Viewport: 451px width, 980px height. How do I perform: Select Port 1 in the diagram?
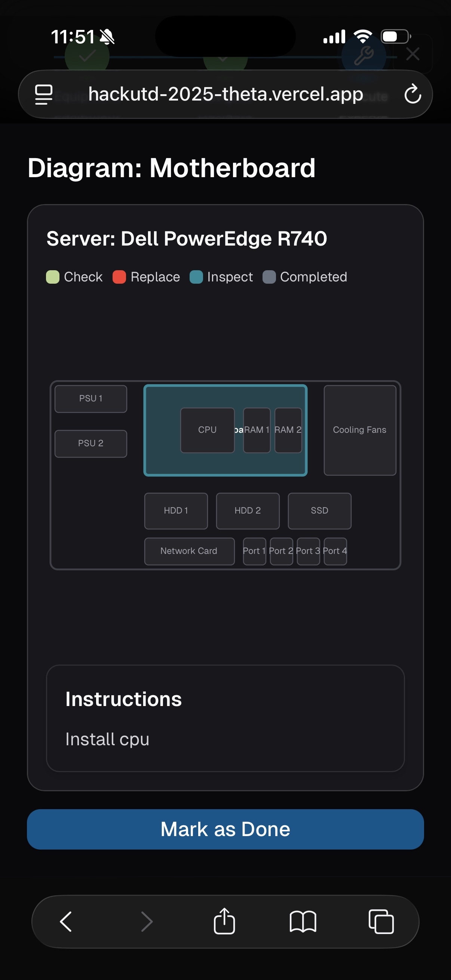255,551
